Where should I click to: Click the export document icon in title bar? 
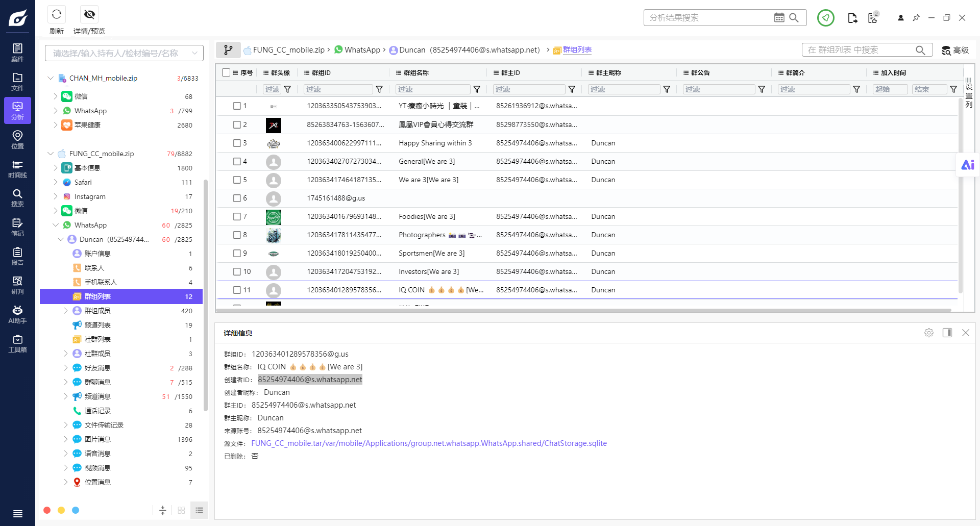coord(852,18)
